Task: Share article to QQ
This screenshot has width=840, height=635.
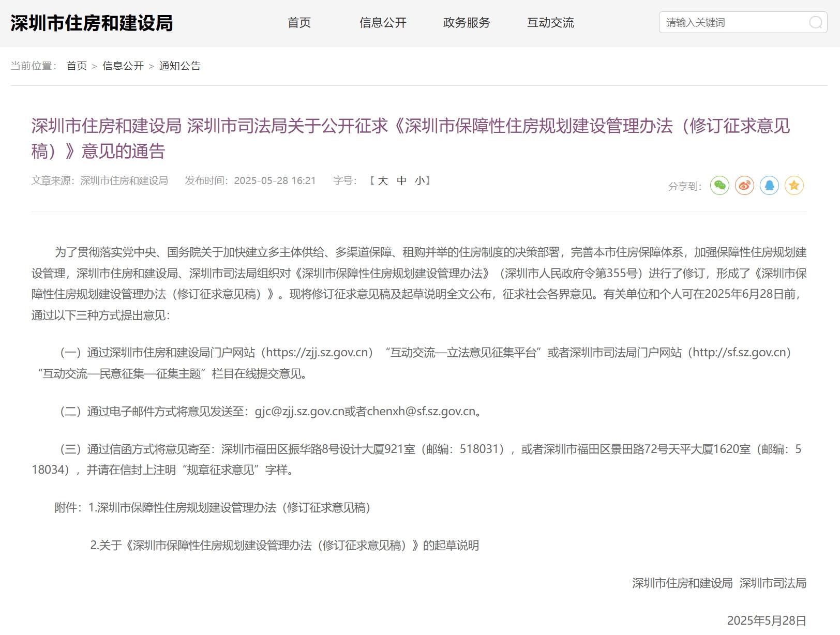Action: 769,185
